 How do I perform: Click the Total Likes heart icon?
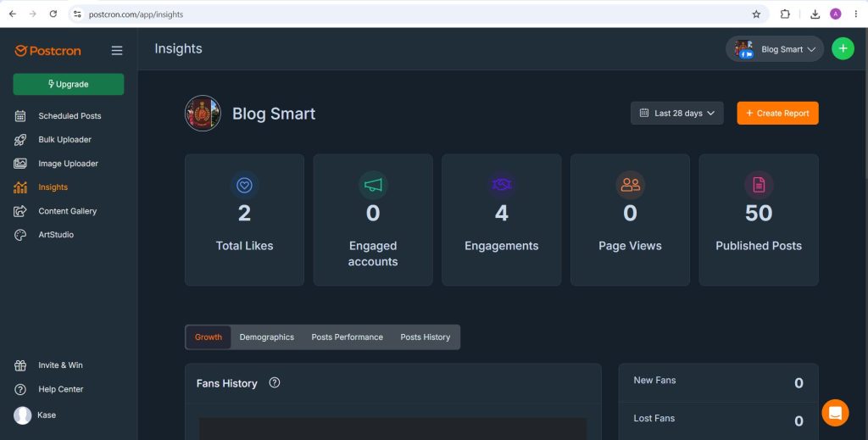244,185
